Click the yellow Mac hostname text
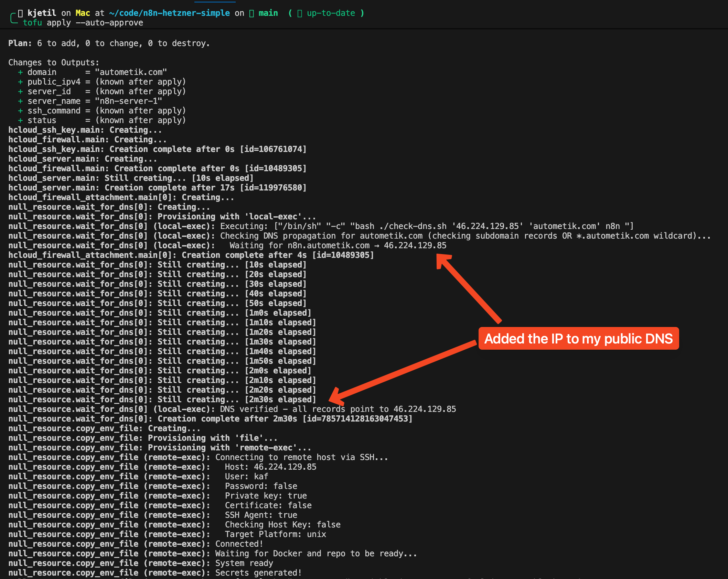 (83, 13)
